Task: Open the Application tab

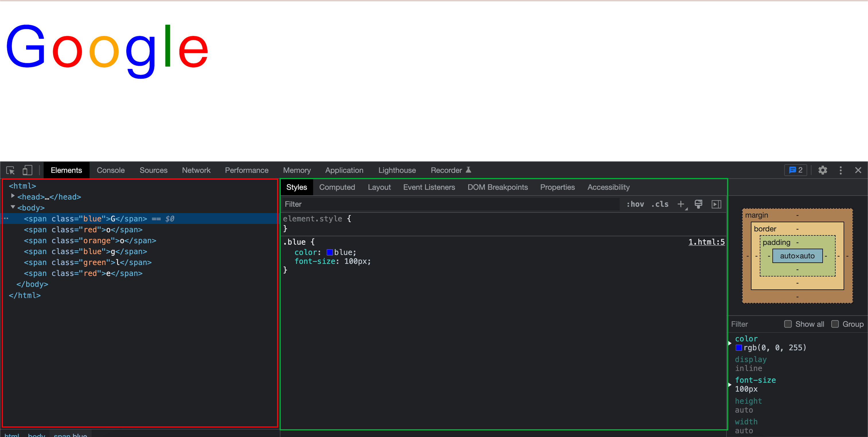Action: [x=344, y=171]
